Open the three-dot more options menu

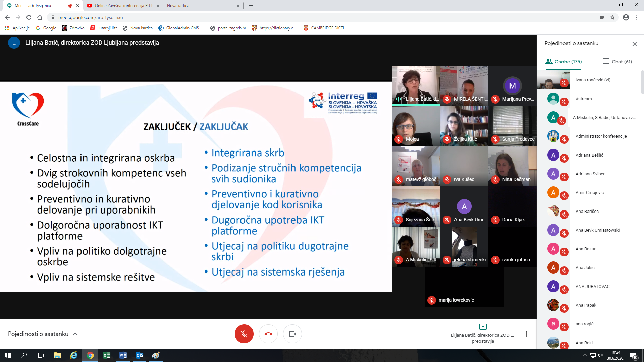tap(526, 334)
